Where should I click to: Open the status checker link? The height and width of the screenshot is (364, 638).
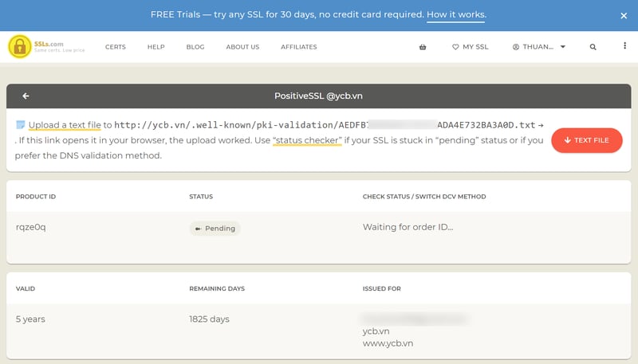point(307,140)
